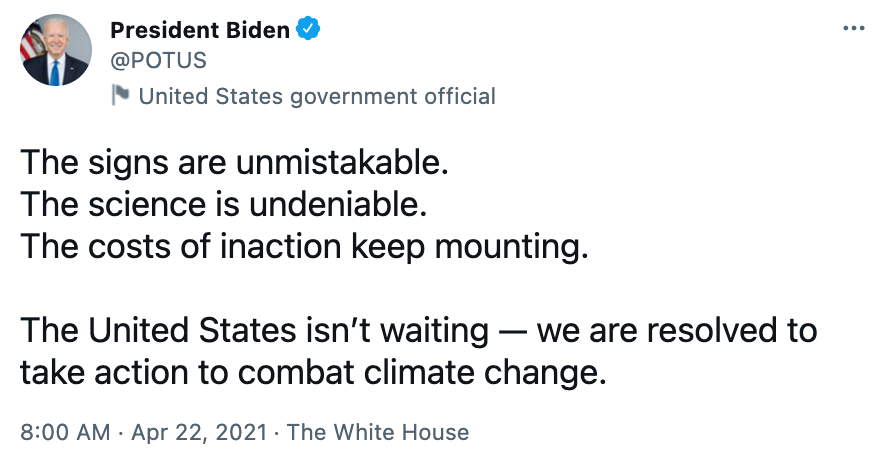Click "take action to combat climate change" line

coord(313,372)
